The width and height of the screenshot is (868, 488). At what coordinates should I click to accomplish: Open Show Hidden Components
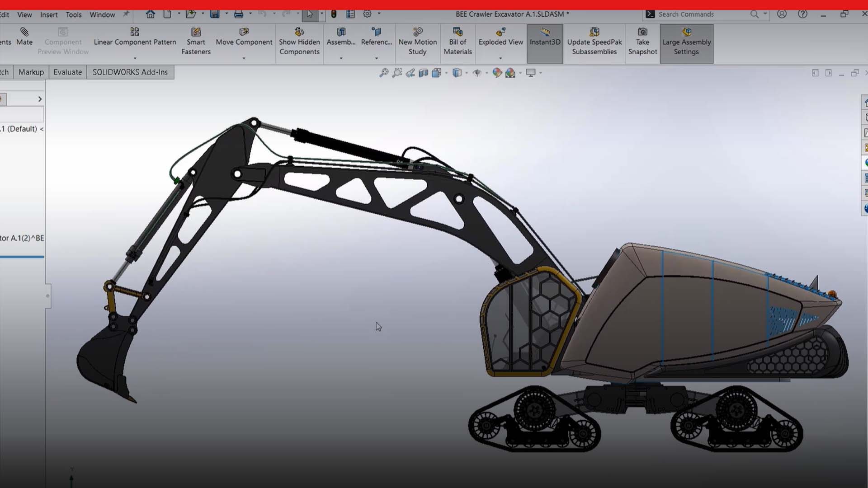point(299,41)
